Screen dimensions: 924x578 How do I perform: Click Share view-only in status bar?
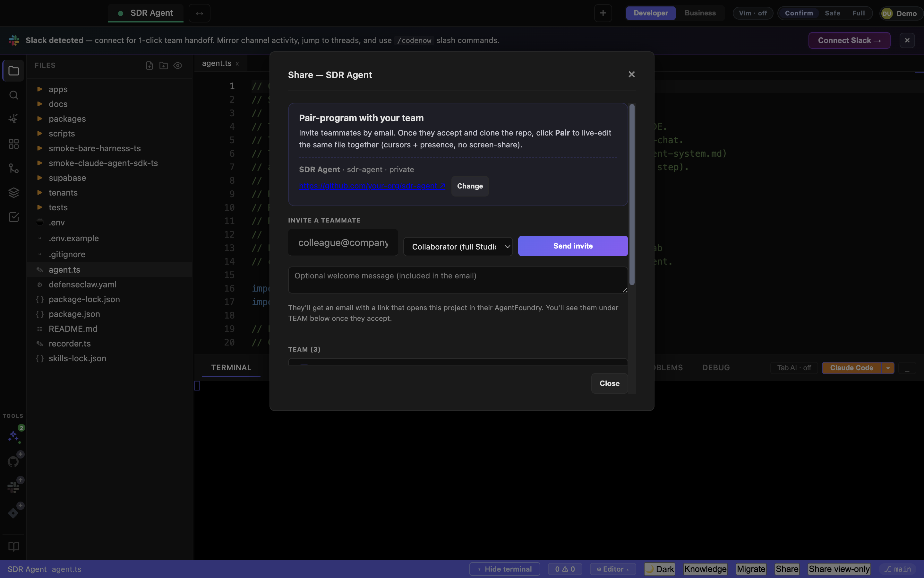click(839, 569)
